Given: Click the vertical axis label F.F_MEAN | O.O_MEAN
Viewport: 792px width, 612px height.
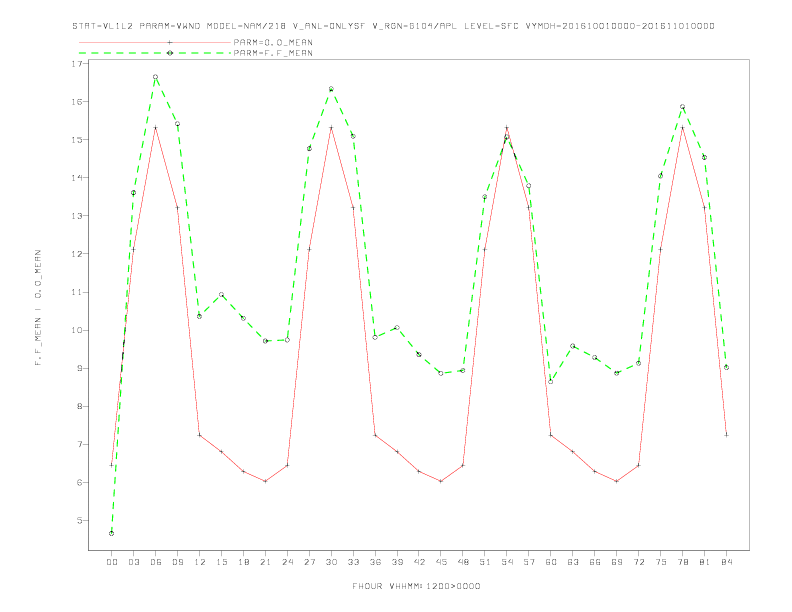Looking at the screenshot, I should [x=38, y=308].
